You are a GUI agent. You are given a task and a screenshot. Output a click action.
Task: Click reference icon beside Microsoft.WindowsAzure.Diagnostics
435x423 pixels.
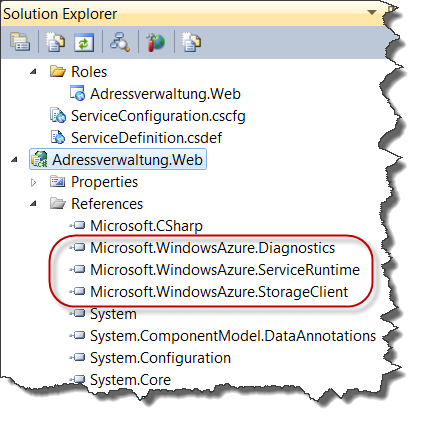(77, 248)
